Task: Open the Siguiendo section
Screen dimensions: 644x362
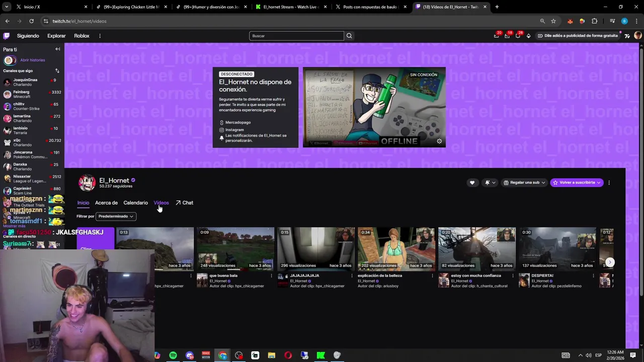Action: click(x=28, y=36)
